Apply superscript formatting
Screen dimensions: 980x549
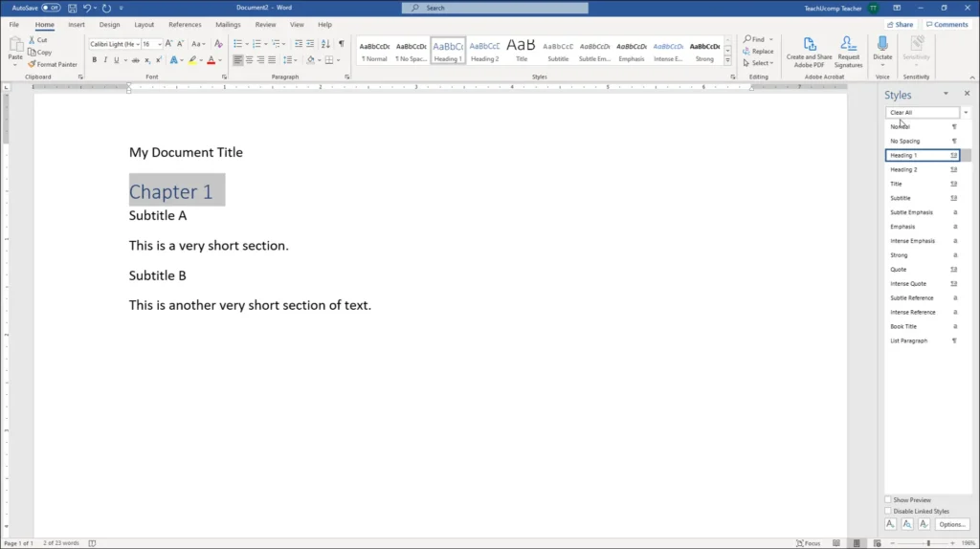pyautogui.click(x=158, y=60)
